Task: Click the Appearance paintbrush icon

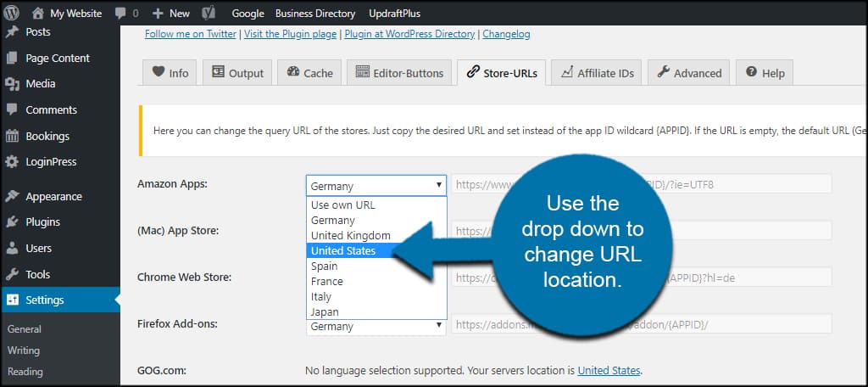Action: pyautogui.click(x=12, y=196)
